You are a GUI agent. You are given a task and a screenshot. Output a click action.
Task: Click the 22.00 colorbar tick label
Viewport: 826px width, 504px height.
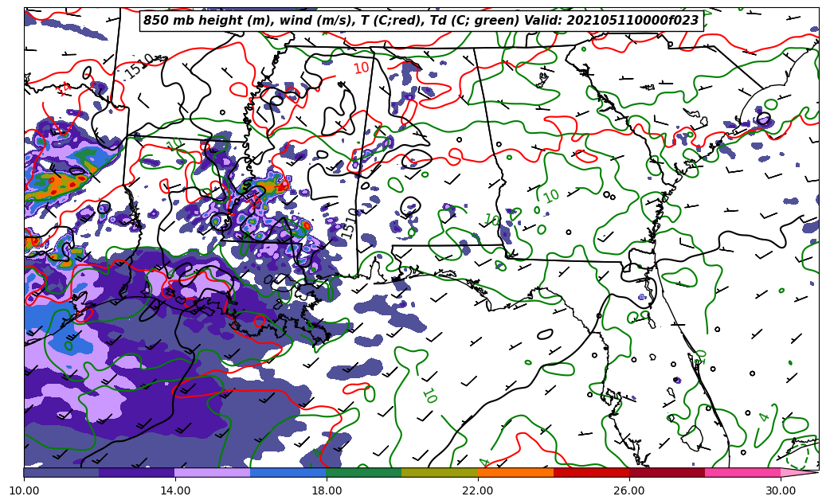[478, 490]
